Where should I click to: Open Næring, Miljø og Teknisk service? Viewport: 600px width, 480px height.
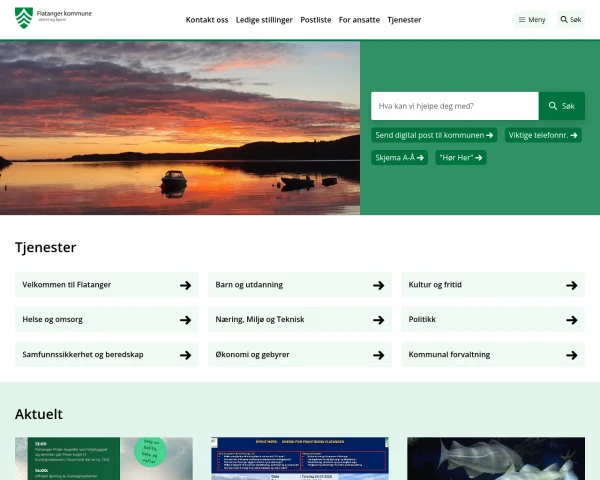click(300, 320)
